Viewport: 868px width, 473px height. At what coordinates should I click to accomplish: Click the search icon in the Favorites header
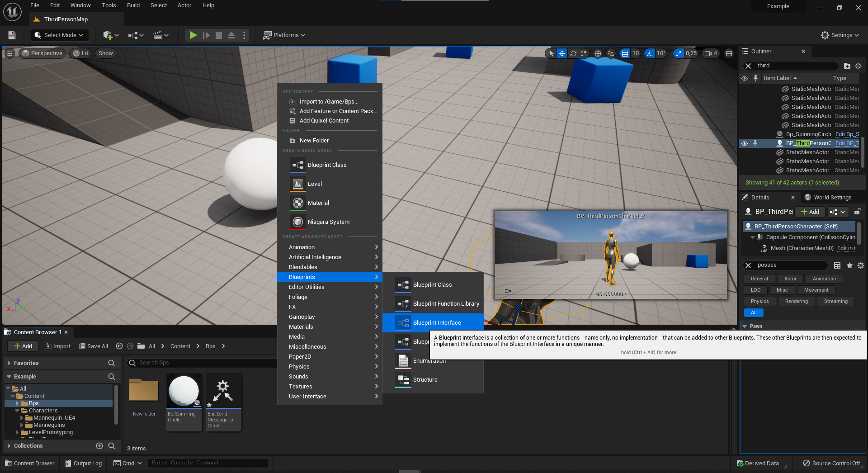click(111, 363)
